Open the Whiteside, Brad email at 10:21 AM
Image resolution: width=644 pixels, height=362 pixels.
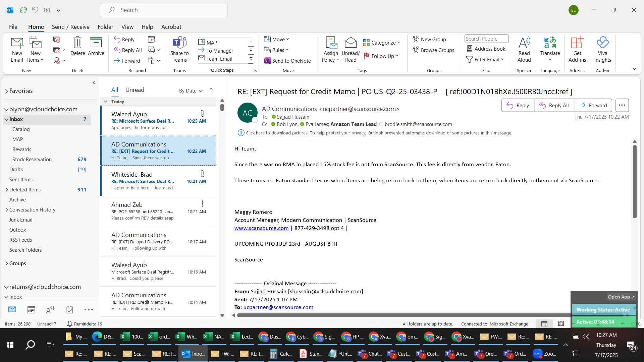(x=158, y=181)
